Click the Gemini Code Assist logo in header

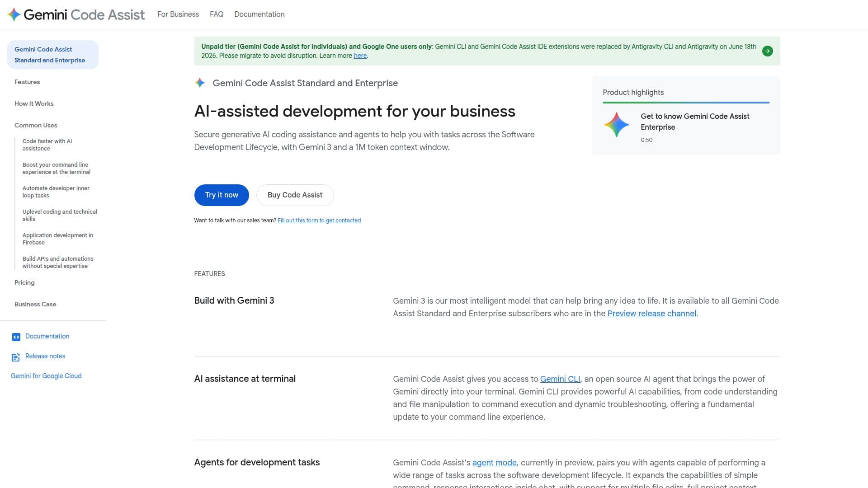click(76, 14)
